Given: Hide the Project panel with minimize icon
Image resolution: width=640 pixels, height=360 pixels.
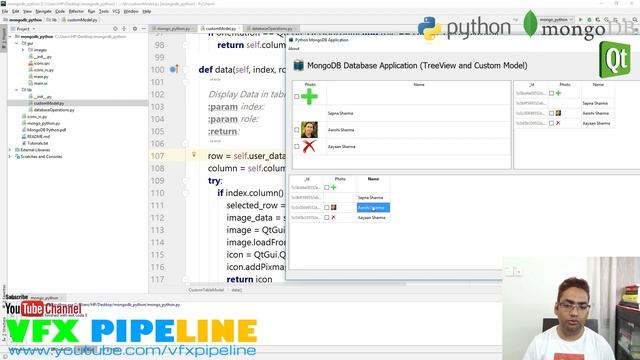Looking at the screenshot, I should click(x=144, y=29).
